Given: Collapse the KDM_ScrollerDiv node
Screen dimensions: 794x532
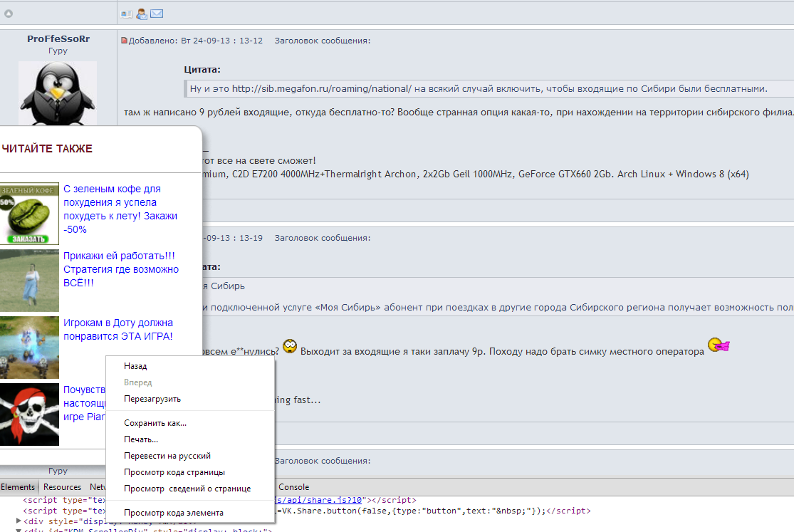Looking at the screenshot, I should [19, 530].
